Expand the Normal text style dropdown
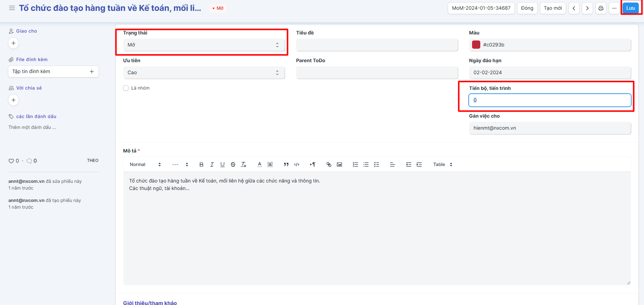The image size is (644, 305). tap(145, 164)
